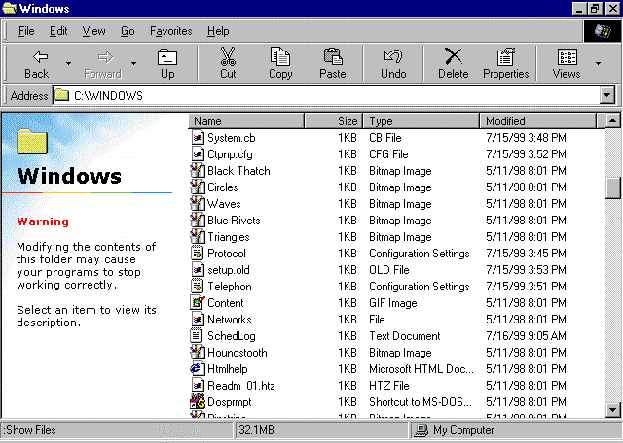623x443 pixels.
Task: Select the SchedLog text document
Action: tap(230, 336)
